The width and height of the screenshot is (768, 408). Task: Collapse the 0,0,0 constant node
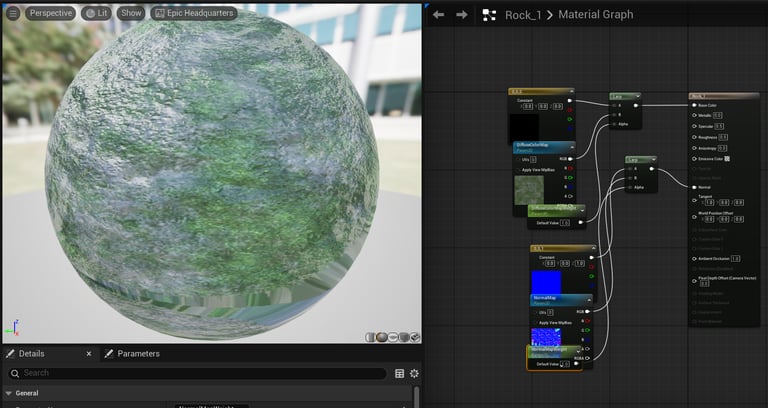(571, 91)
